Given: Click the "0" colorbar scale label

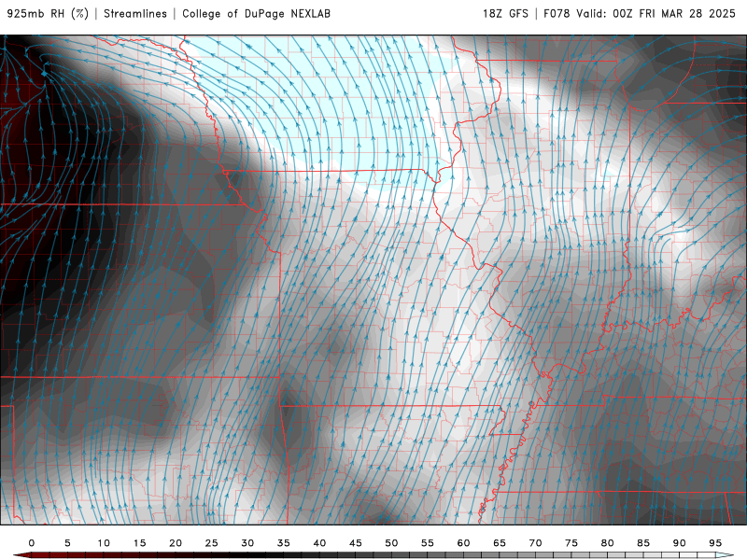Looking at the screenshot, I should pos(32,543).
